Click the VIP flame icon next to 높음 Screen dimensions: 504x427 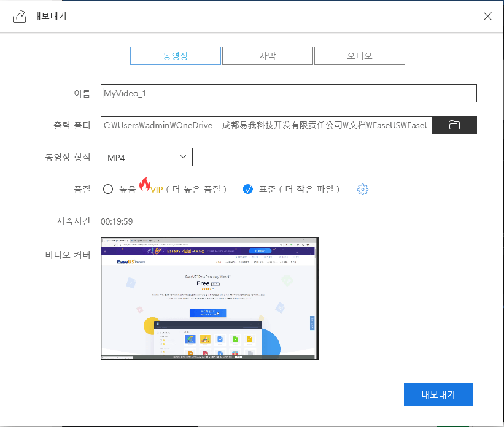tap(146, 186)
